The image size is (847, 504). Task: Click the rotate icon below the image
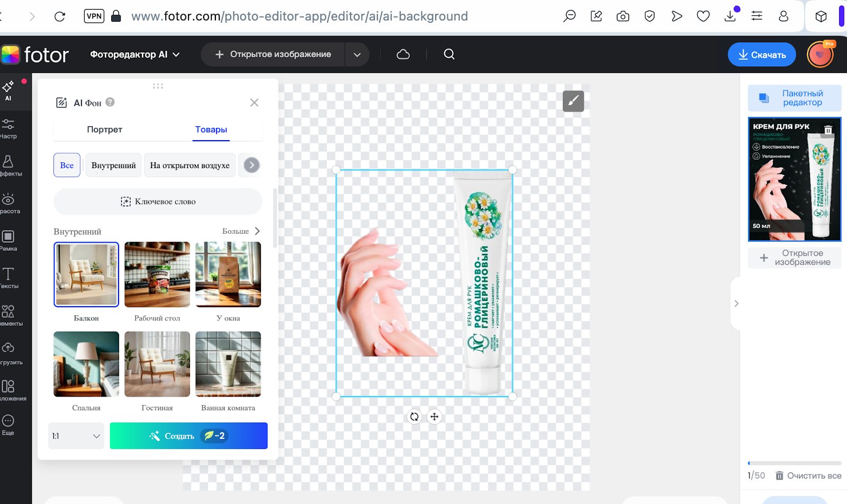point(414,417)
